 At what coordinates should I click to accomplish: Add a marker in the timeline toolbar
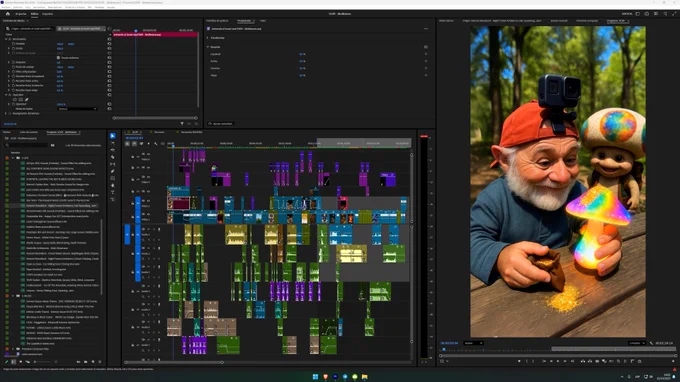(148, 144)
